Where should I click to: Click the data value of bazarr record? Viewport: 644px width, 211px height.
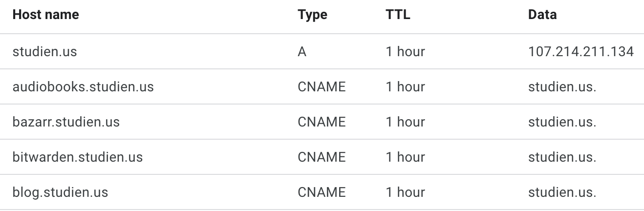click(562, 122)
